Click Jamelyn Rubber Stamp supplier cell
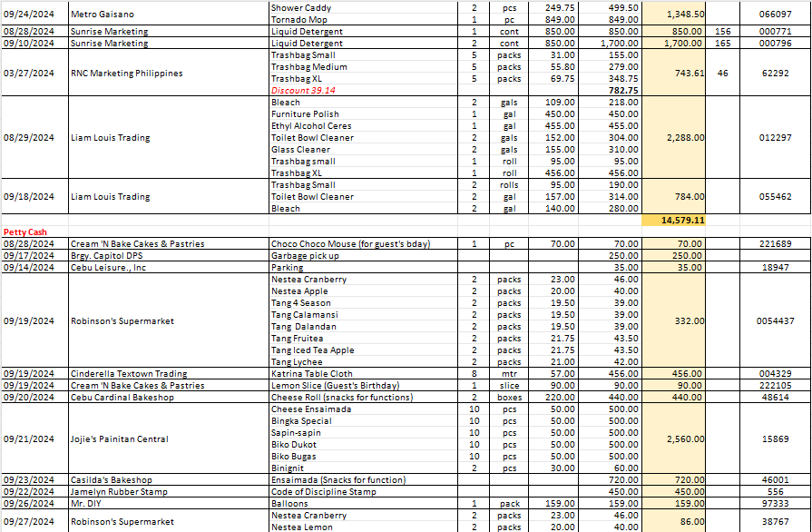This screenshot has width=812, height=532. coord(169,491)
